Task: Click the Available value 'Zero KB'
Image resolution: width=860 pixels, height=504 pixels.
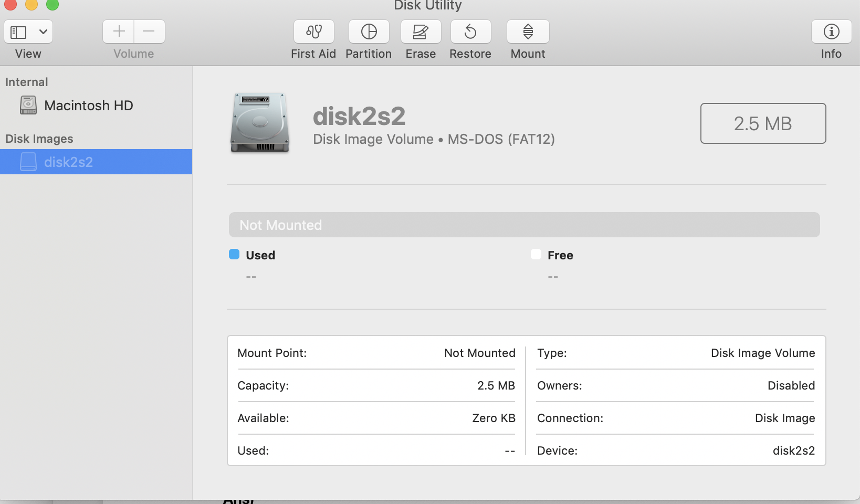Action: tap(494, 418)
